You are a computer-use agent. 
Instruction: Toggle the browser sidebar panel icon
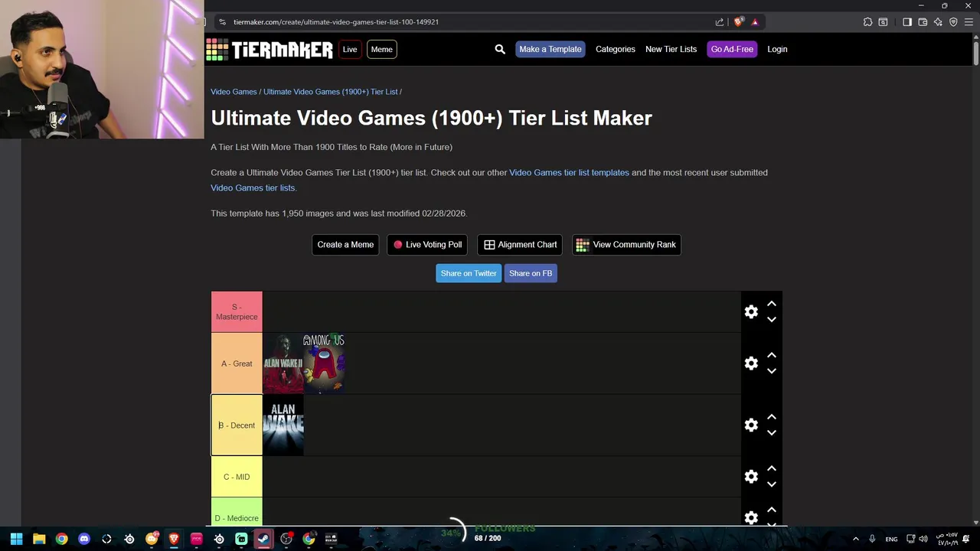click(x=907, y=22)
